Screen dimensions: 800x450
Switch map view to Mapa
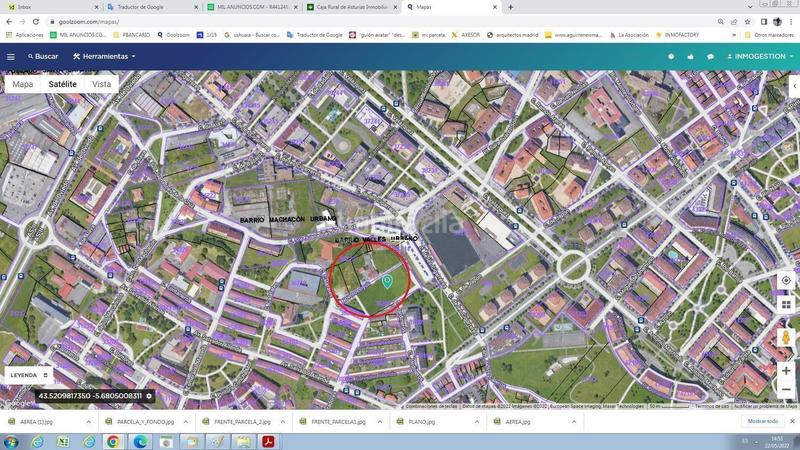(x=22, y=84)
